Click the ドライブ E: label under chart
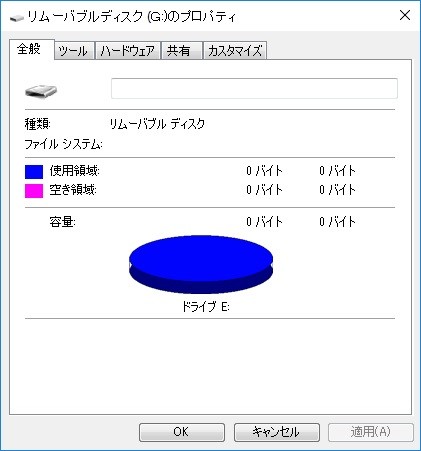The height and width of the screenshot is (451, 421). pos(206,306)
